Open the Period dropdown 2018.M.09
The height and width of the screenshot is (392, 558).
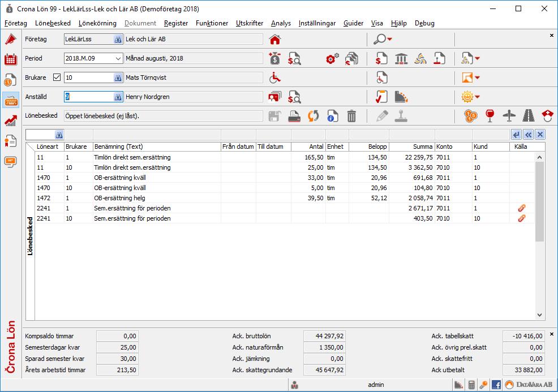[x=118, y=58]
